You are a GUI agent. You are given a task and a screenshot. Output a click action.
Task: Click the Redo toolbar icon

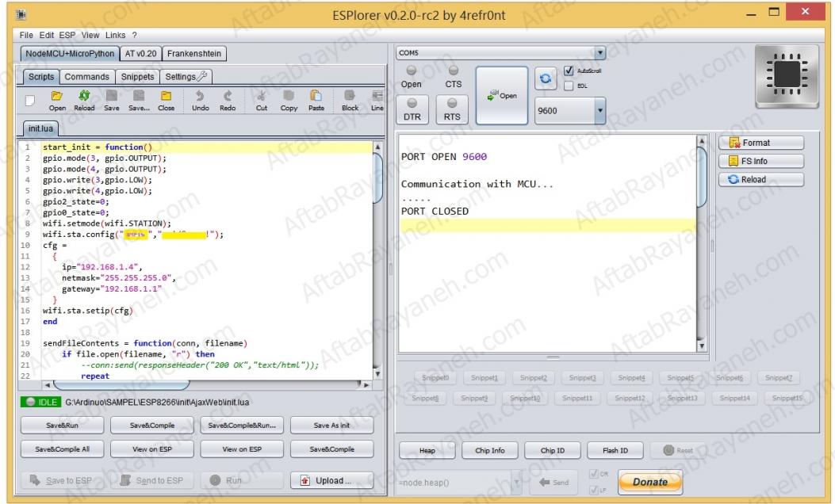point(227,98)
